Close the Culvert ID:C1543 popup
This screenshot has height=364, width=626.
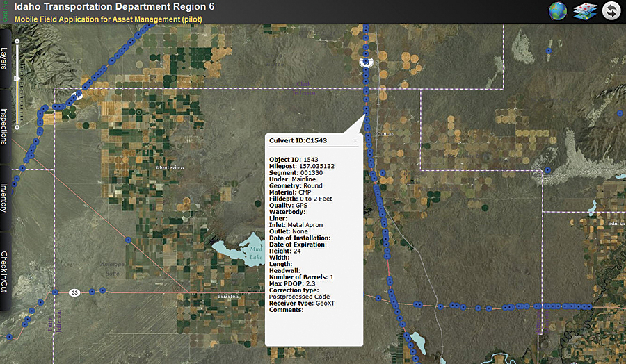click(x=355, y=141)
